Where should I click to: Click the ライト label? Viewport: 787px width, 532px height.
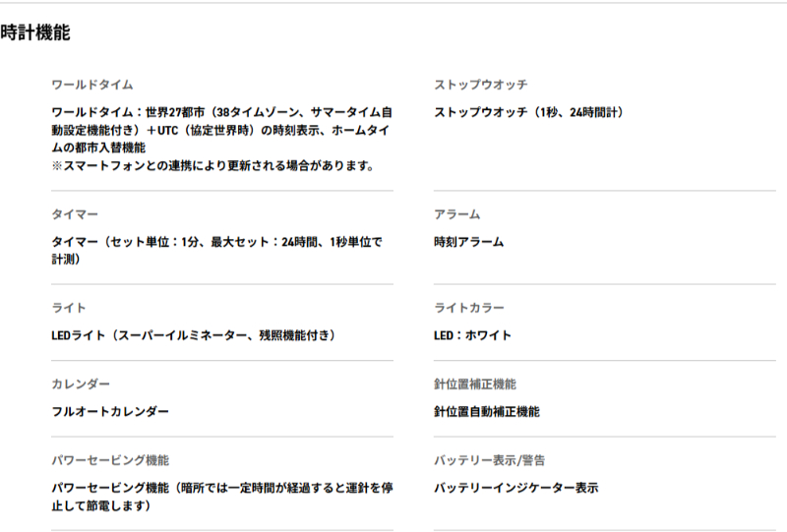pyautogui.click(x=69, y=308)
